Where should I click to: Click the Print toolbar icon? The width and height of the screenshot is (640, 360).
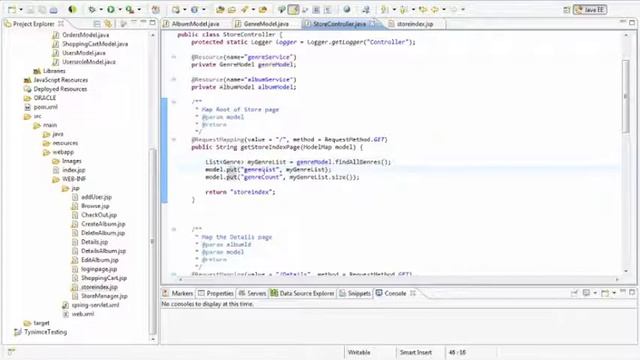(x=53, y=10)
